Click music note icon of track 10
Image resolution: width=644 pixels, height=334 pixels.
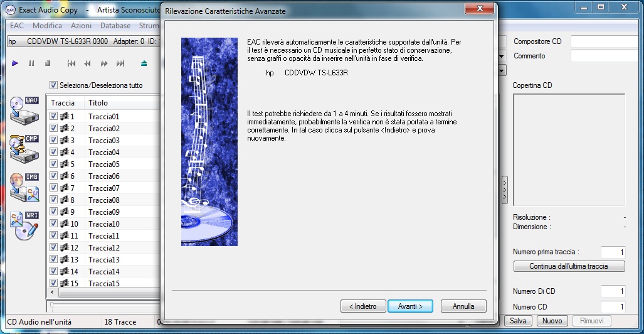tap(64, 224)
